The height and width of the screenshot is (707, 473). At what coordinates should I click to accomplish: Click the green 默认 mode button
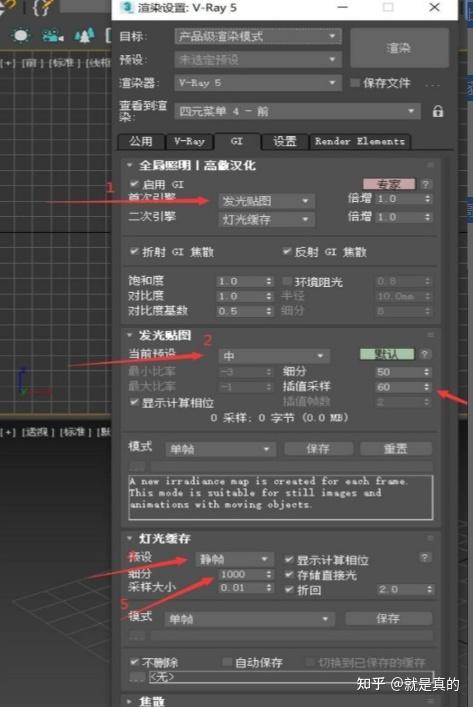[x=387, y=354]
